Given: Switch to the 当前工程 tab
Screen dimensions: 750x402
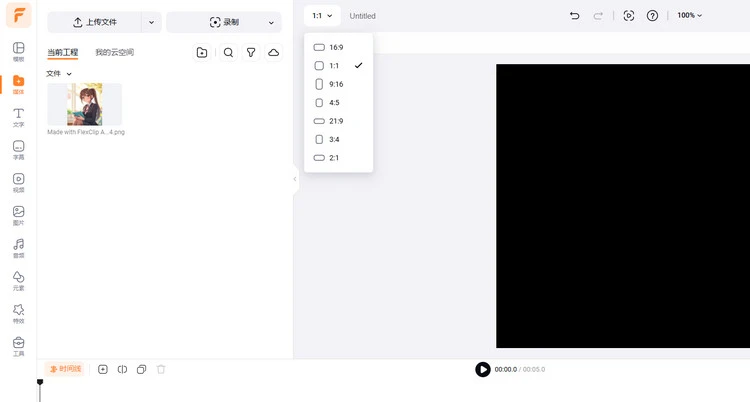Looking at the screenshot, I should click(x=62, y=52).
